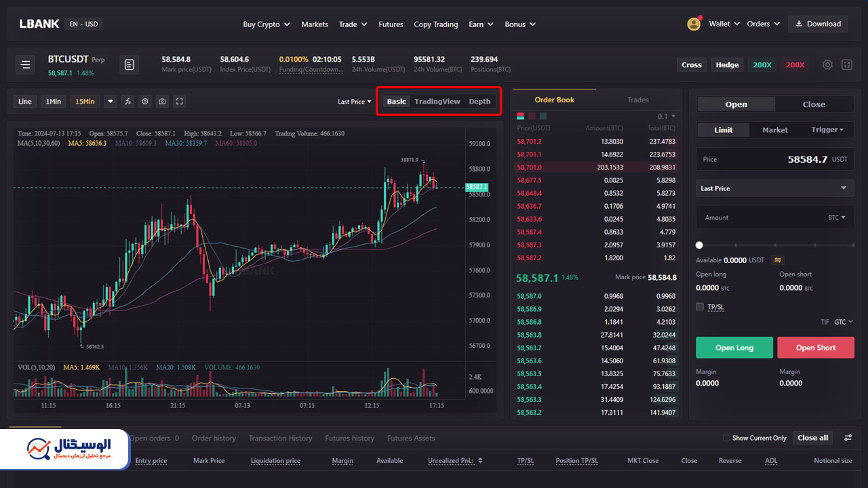Open the hamburger menu beside BTCUSDT

point(25,65)
